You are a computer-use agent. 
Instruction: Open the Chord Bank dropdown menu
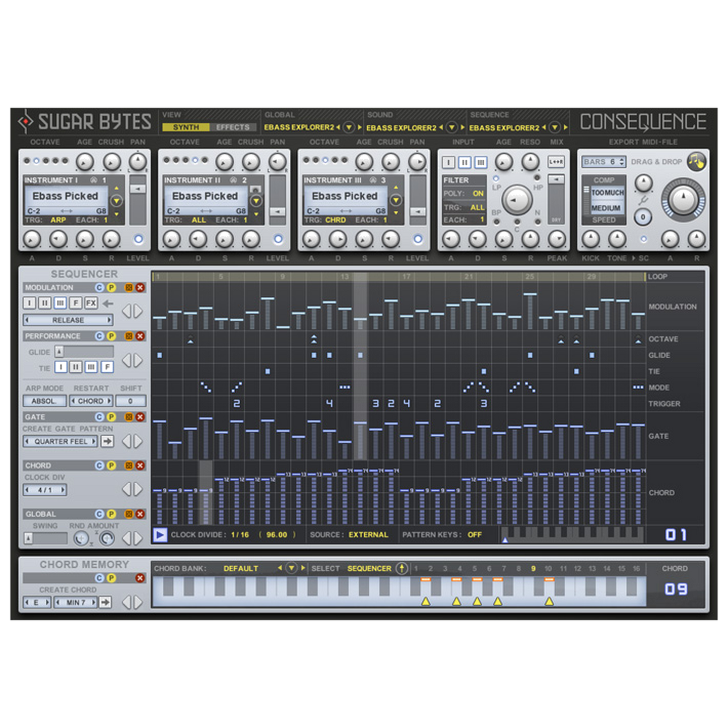[291, 568]
